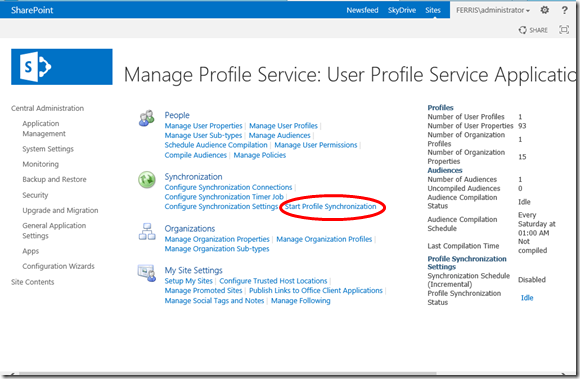Open Apps in sidebar
580x379 pixels.
(30, 251)
